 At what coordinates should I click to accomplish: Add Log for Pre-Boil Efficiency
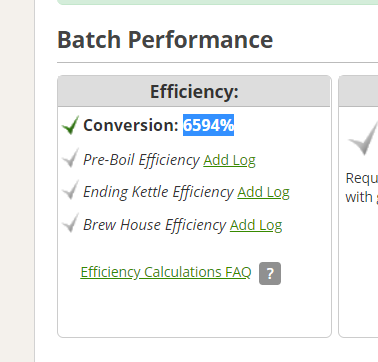pyautogui.click(x=229, y=160)
